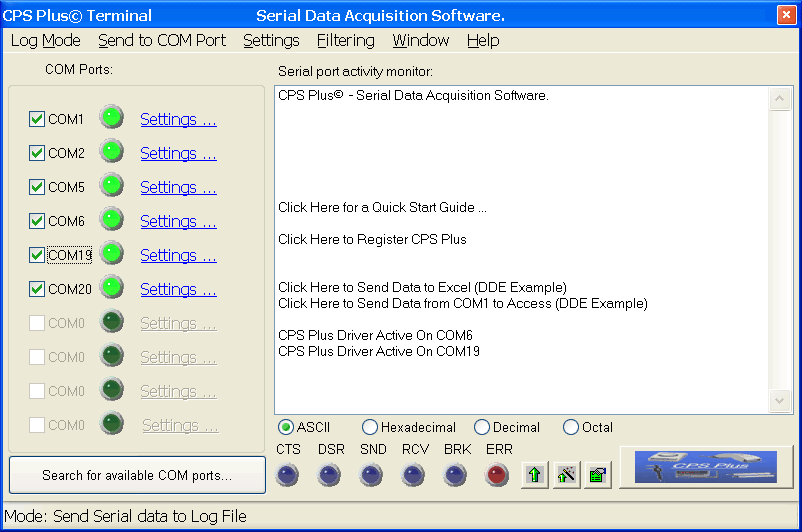802x532 pixels.
Task: Click the activity monitor scroll up arrow
Action: tap(779, 98)
